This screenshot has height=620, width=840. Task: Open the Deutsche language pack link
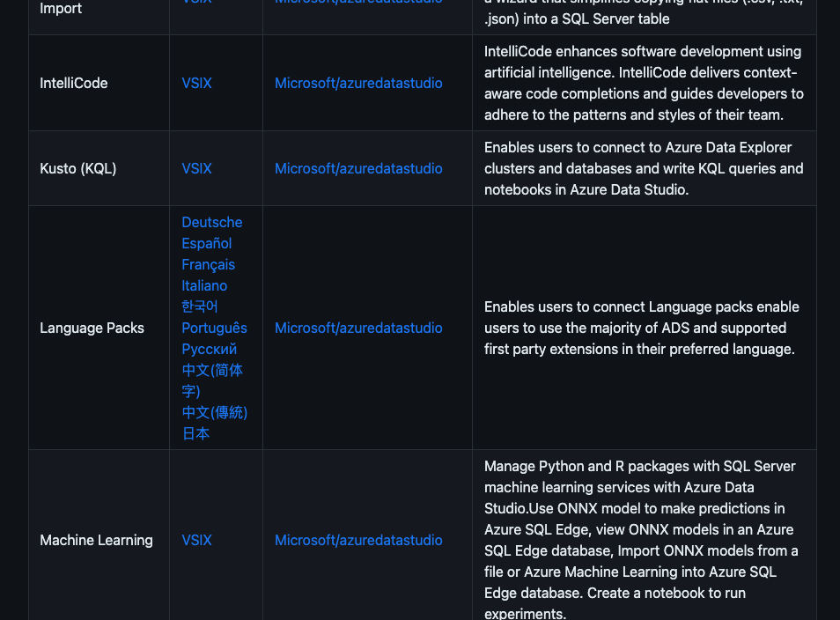click(211, 223)
